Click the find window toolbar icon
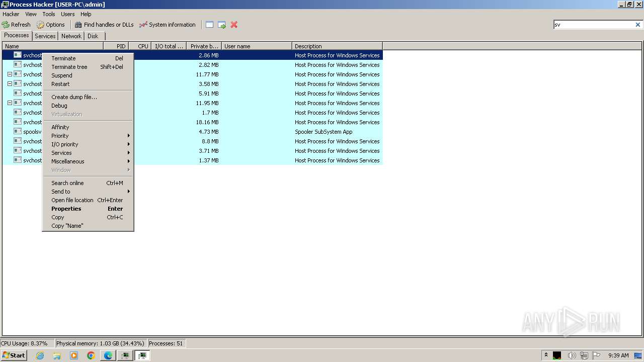The height and width of the screenshot is (362, 644). coord(209,25)
